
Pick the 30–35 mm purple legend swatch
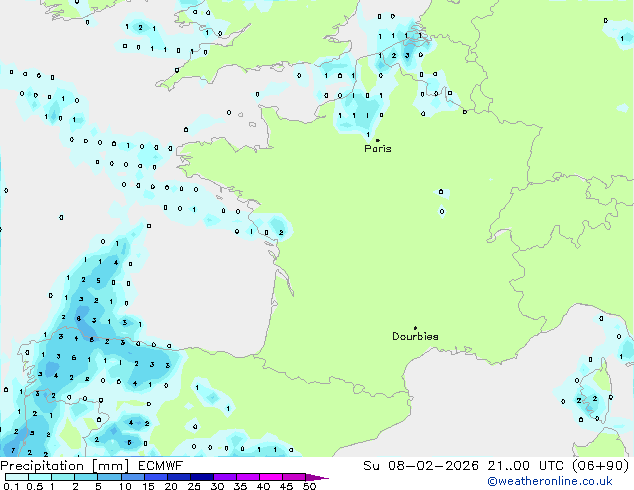[x=224, y=477]
